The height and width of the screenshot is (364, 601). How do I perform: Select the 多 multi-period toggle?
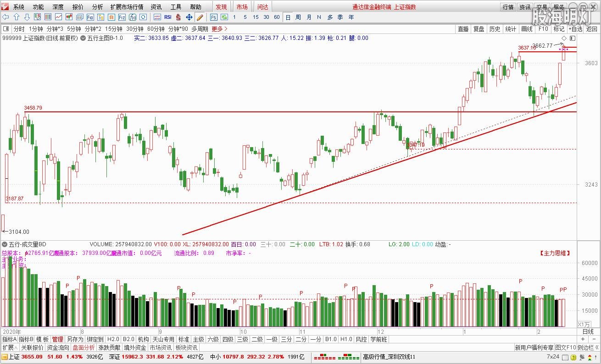coord(330,17)
